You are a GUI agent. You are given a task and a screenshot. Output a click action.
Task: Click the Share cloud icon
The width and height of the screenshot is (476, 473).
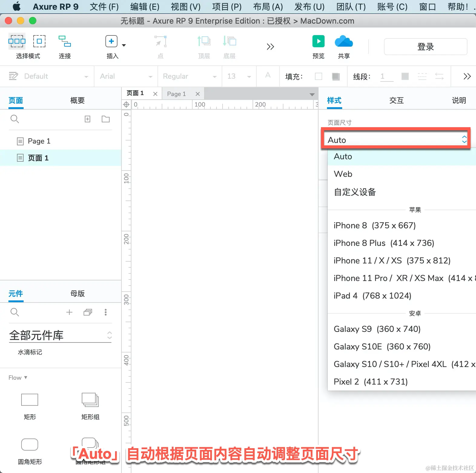(x=344, y=41)
